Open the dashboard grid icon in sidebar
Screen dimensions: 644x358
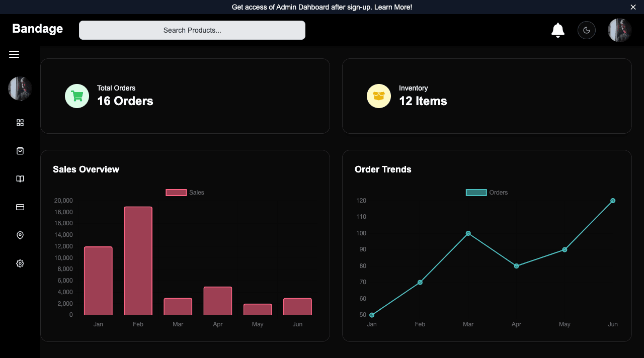click(x=20, y=122)
